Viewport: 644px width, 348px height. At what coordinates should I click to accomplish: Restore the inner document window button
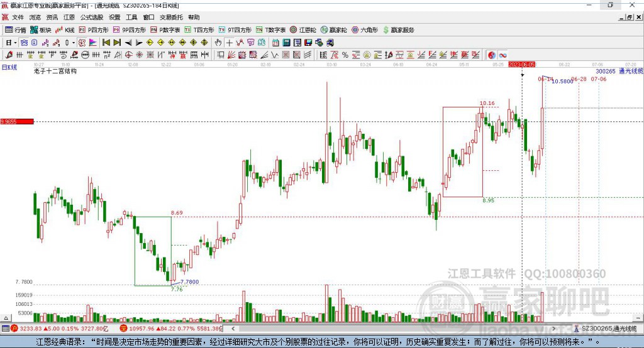tap(630, 17)
